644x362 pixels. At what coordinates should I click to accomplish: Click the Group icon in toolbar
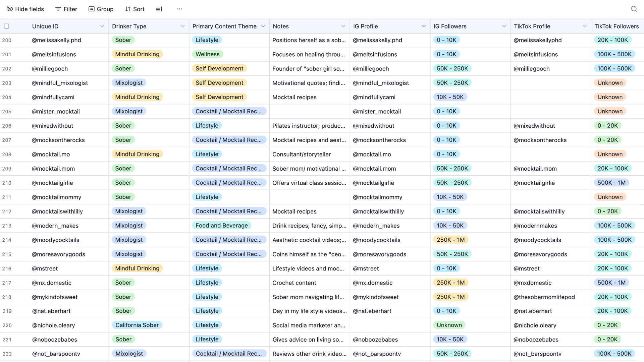[x=91, y=9]
